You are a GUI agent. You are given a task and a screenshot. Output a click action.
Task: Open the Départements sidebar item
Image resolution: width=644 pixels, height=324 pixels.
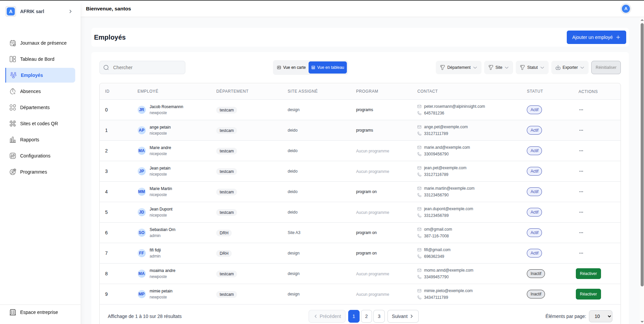click(35, 107)
